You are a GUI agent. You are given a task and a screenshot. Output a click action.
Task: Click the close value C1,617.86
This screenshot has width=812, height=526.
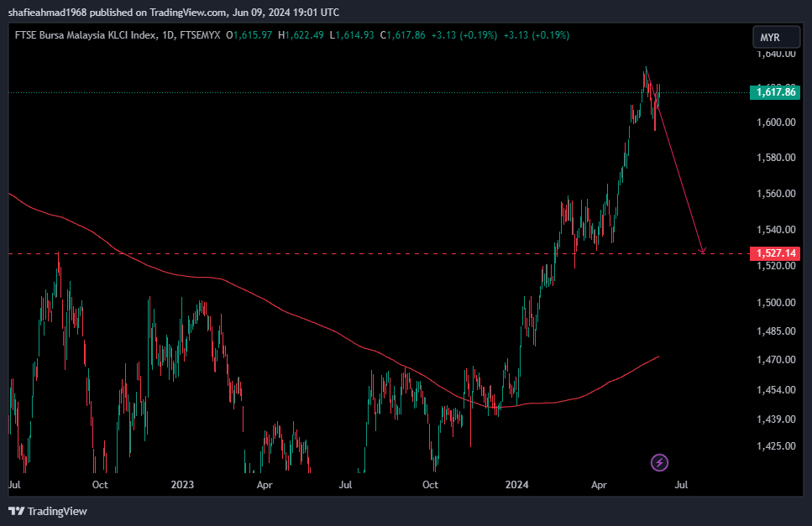click(402, 35)
